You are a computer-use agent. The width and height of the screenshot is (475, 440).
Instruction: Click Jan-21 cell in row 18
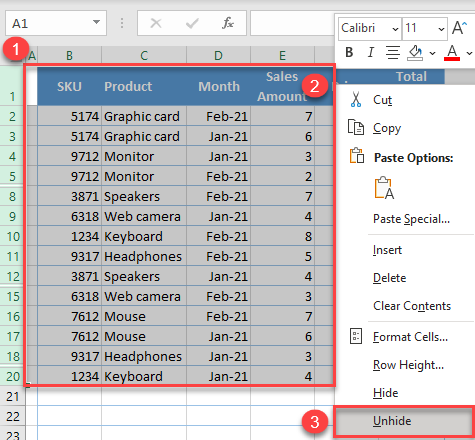pyautogui.click(x=218, y=356)
